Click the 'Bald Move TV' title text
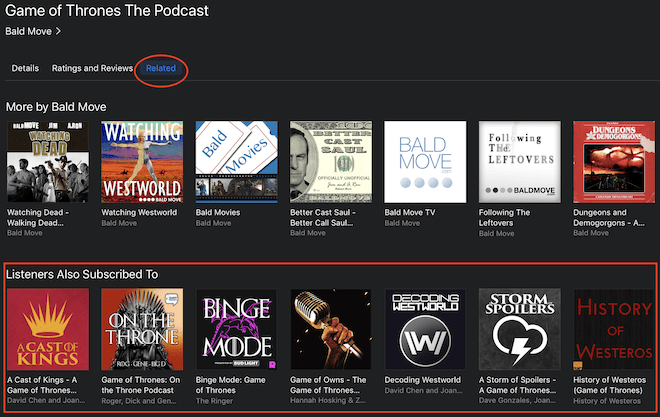 pyautogui.click(x=410, y=212)
